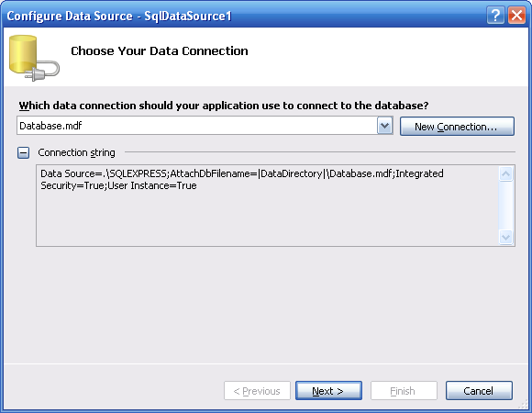This screenshot has height=413, width=532.
Task: Open the New Connection dialog
Action: pyautogui.click(x=457, y=127)
